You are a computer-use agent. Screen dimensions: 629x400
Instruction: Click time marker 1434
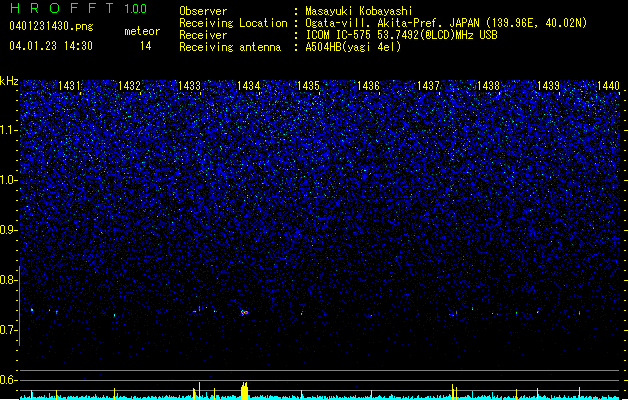click(249, 86)
